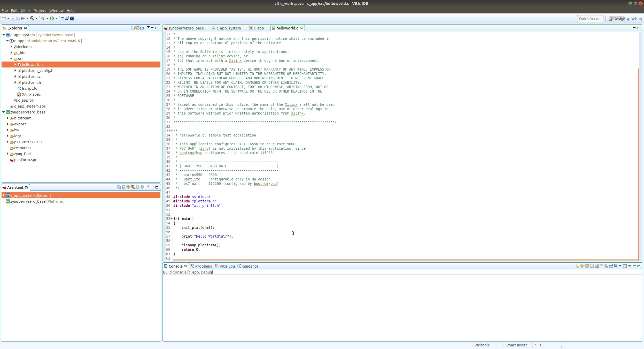
Task: Click the dark terminal icon in main toolbar
Action: (72, 18)
